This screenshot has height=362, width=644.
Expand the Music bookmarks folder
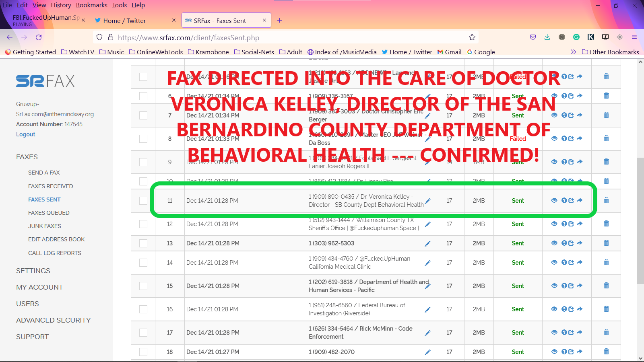point(111,52)
